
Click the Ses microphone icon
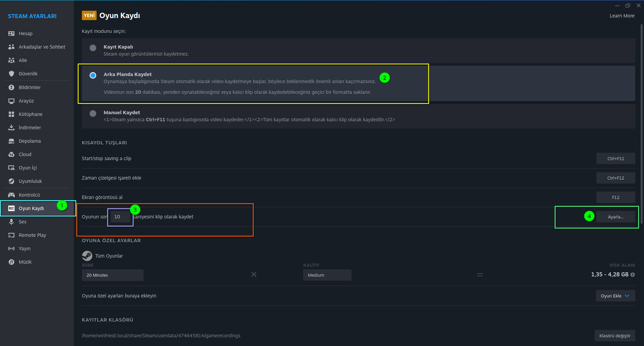(11, 222)
